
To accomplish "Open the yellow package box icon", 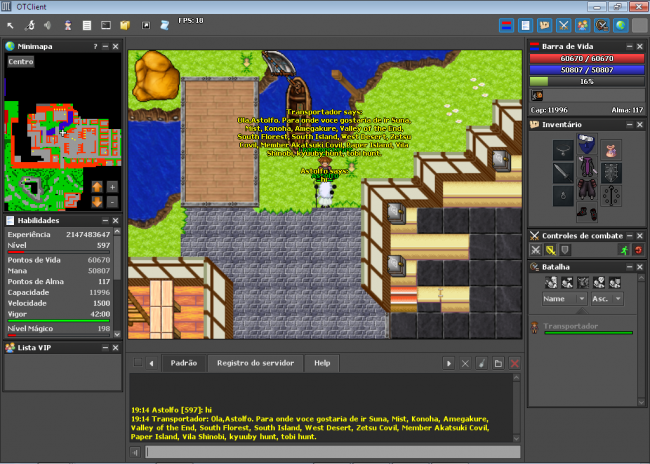I will (125, 26).
